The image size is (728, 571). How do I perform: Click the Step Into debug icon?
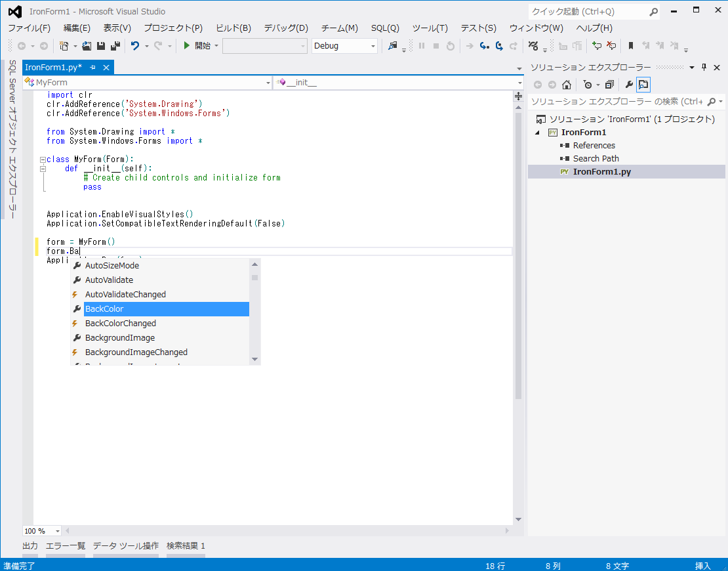[484, 45]
